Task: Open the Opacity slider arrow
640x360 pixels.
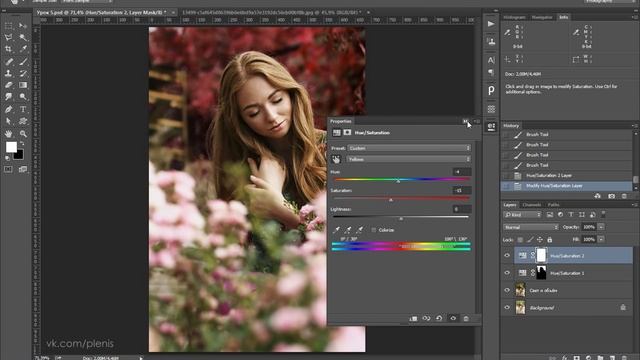Action: coord(601,227)
